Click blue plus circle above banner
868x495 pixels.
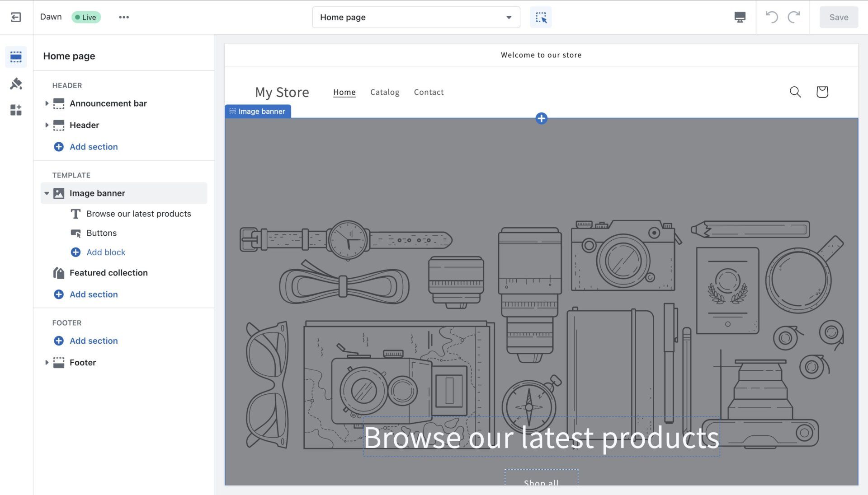click(x=541, y=118)
